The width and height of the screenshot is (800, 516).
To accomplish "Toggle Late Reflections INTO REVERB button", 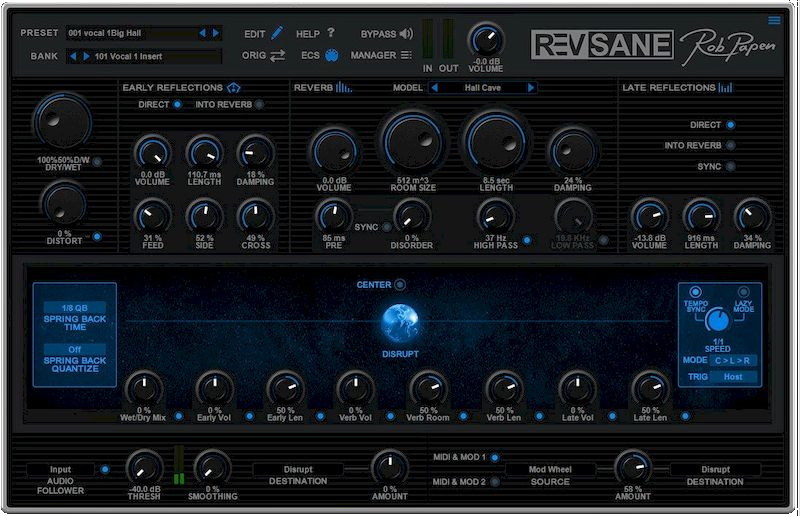I will [731, 145].
